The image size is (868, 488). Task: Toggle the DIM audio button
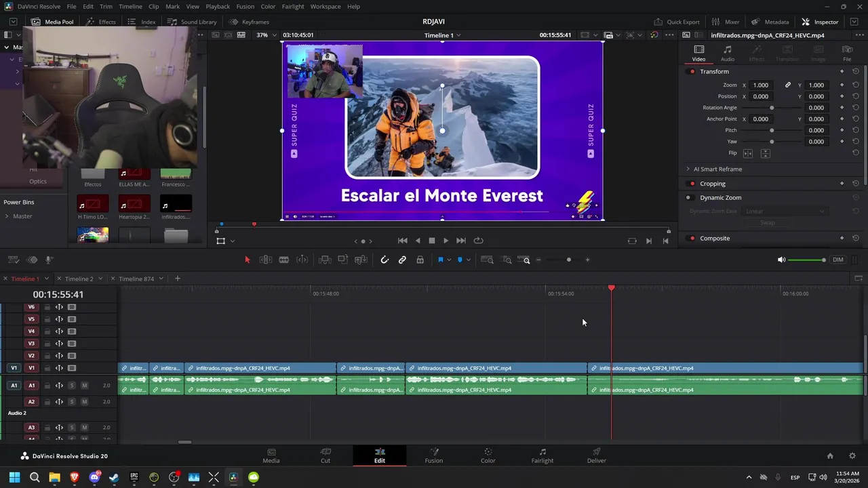(838, 260)
